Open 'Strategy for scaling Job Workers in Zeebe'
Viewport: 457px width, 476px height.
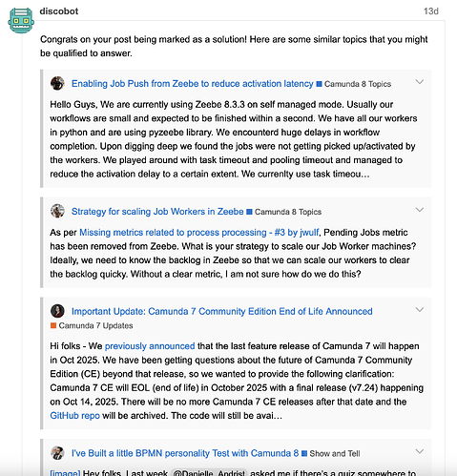click(x=157, y=212)
